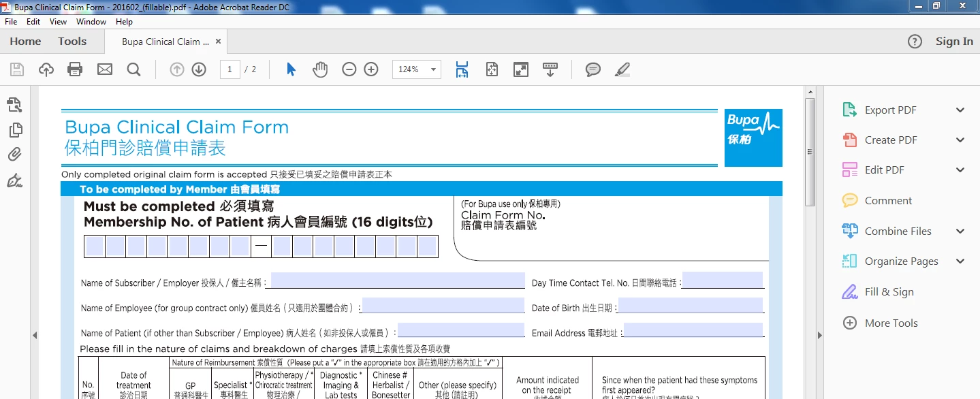Open the Window menu
The image size is (980, 399).
pyautogui.click(x=91, y=22)
